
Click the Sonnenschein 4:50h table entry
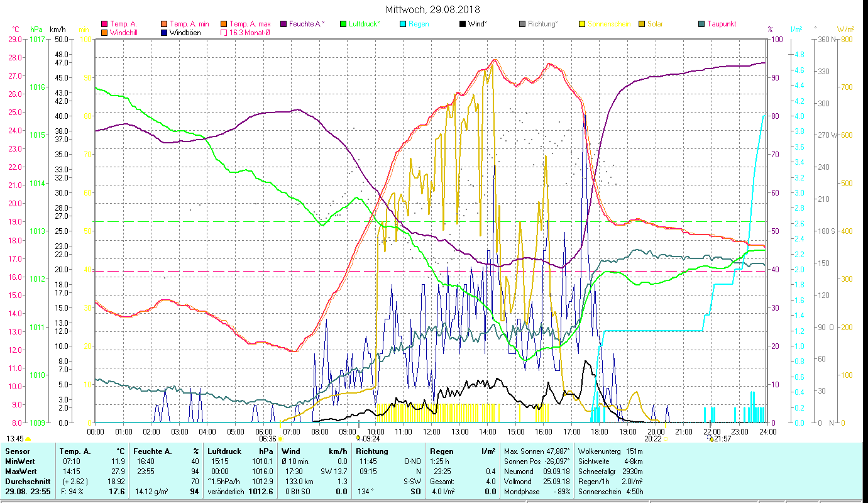point(610,490)
